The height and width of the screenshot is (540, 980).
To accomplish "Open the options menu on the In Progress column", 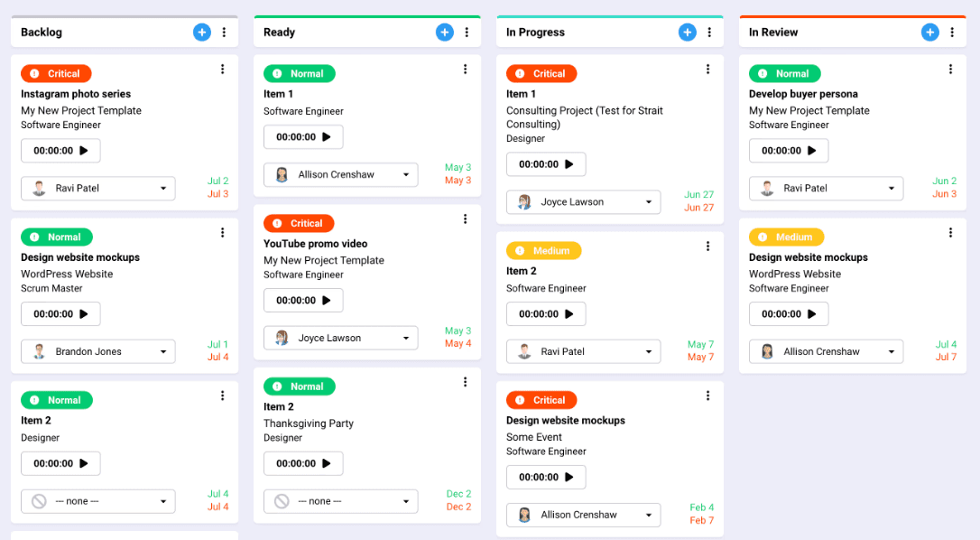I will click(709, 32).
